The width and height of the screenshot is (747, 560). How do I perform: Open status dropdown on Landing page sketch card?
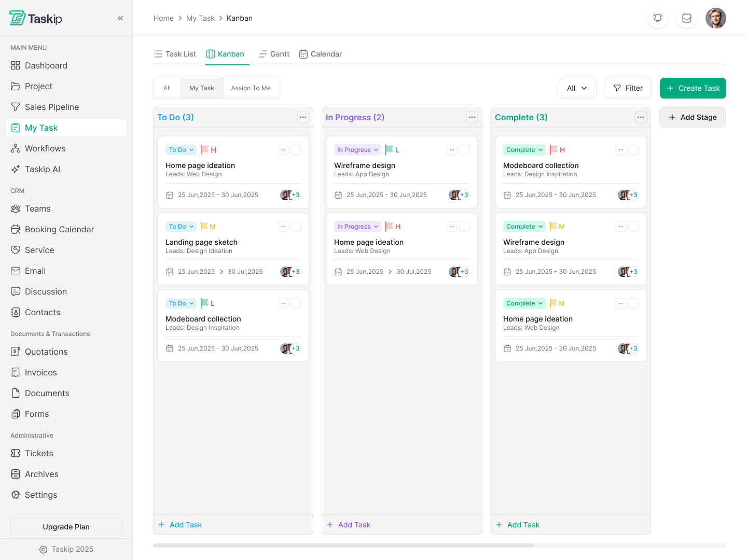point(181,227)
